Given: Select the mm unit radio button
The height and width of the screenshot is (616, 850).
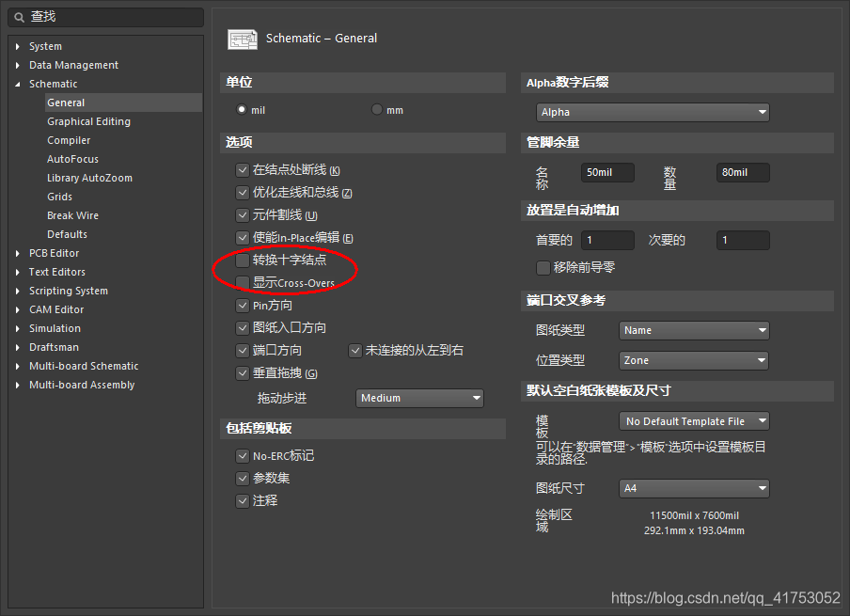Looking at the screenshot, I should coord(375,109).
